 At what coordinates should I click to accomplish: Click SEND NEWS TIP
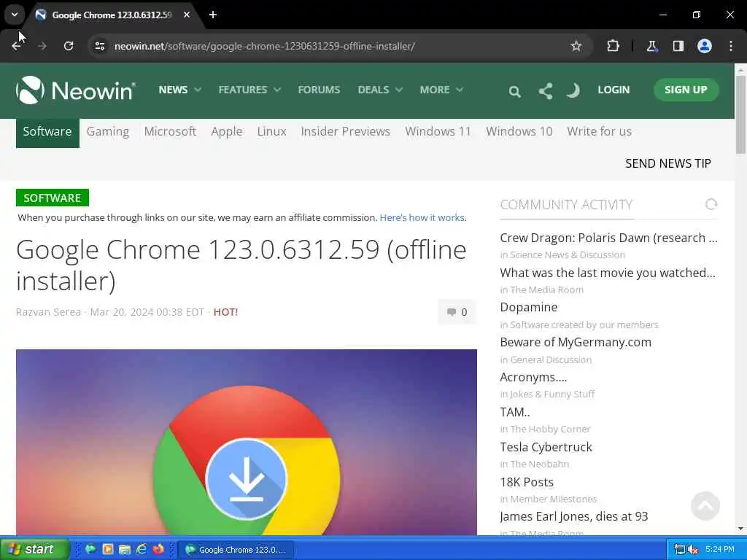(668, 164)
